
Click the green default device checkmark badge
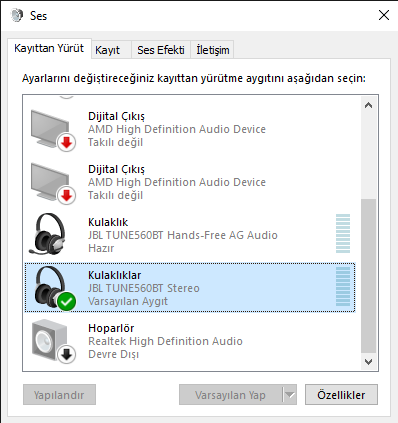[67, 301]
